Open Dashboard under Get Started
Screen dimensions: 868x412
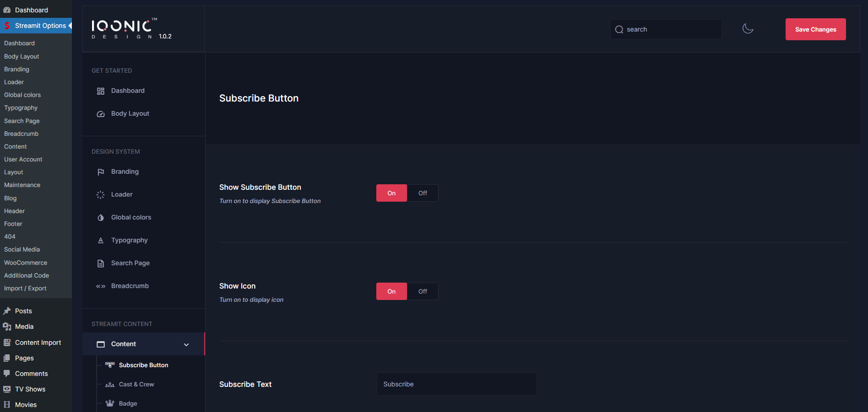128,91
